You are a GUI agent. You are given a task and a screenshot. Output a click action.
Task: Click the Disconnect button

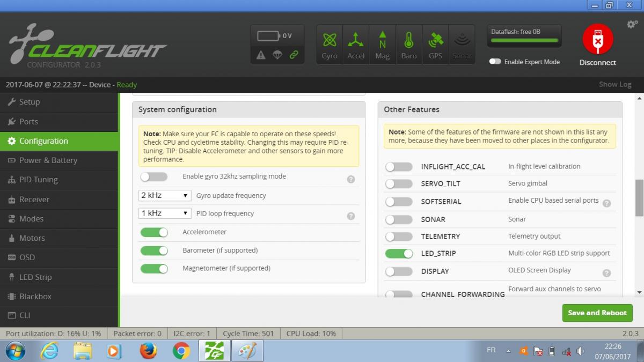tap(597, 46)
